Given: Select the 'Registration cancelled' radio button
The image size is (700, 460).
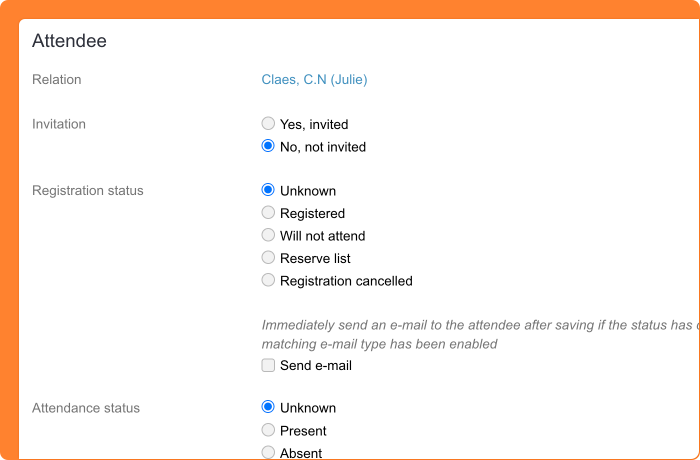Looking at the screenshot, I should [268, 280].
